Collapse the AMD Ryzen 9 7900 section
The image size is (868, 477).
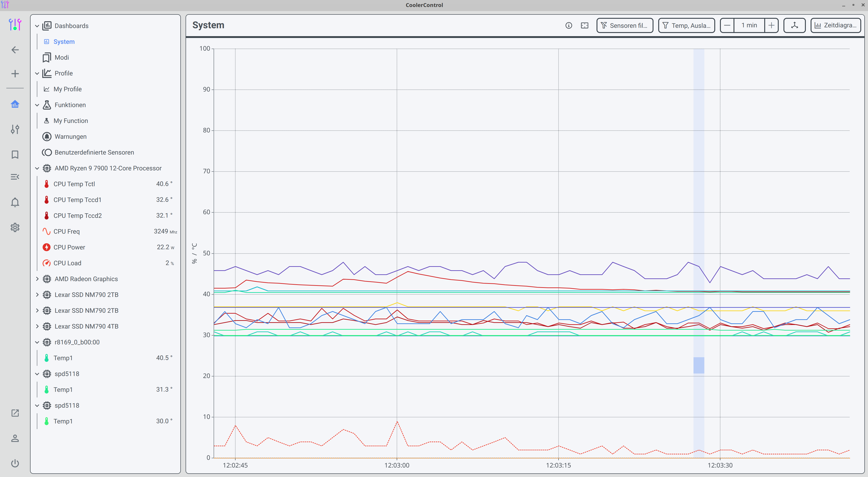pyautogui.click(x=37, y=168)
